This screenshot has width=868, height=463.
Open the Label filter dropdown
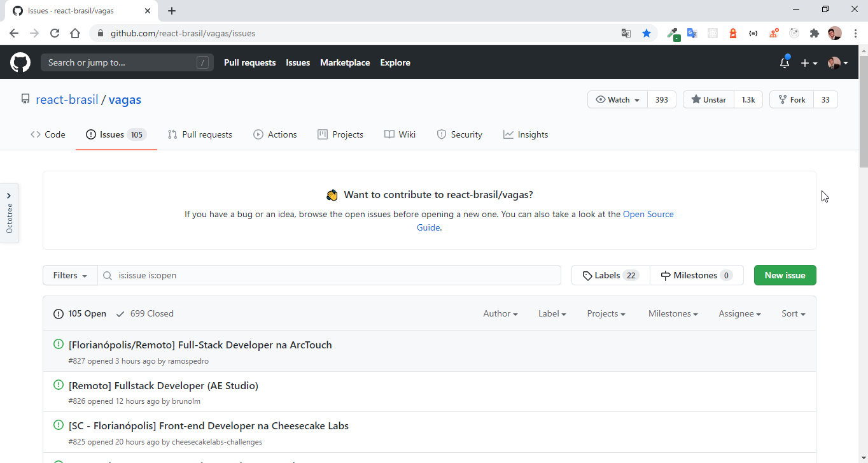(552, 313)
